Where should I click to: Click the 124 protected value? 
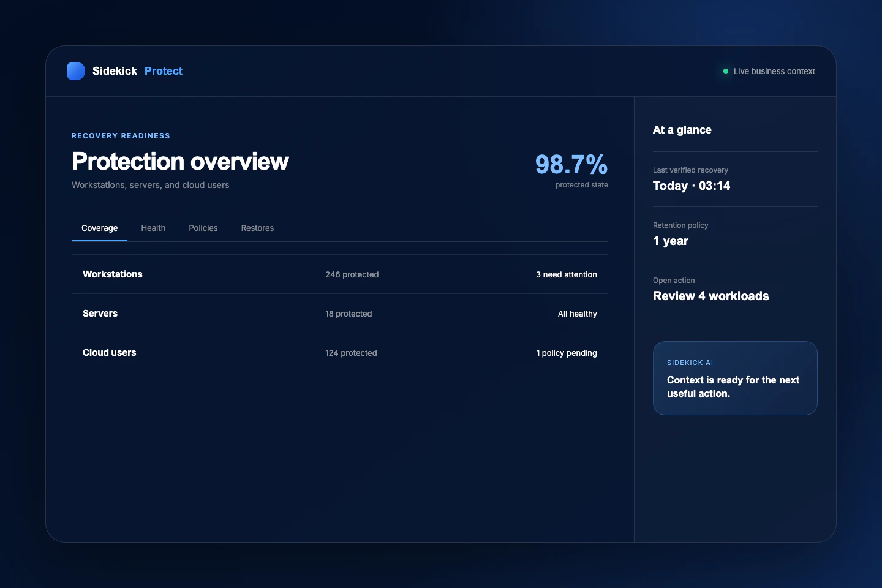351,353
